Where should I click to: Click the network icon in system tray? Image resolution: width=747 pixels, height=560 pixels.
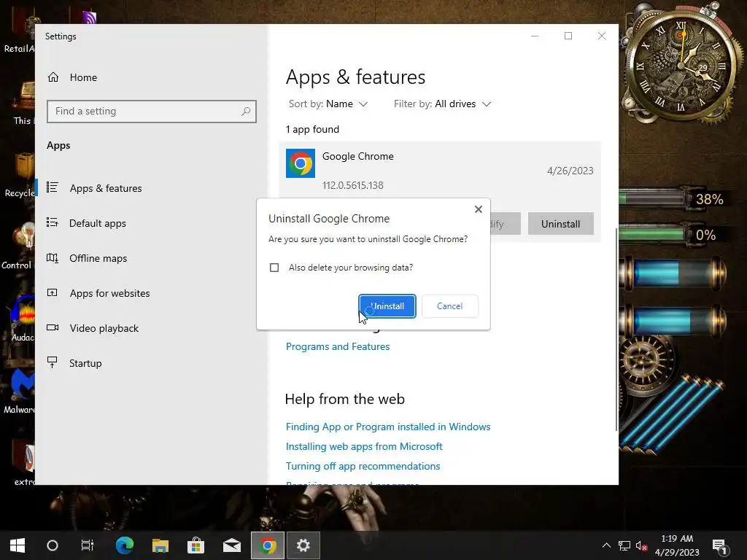pos(624,545)
